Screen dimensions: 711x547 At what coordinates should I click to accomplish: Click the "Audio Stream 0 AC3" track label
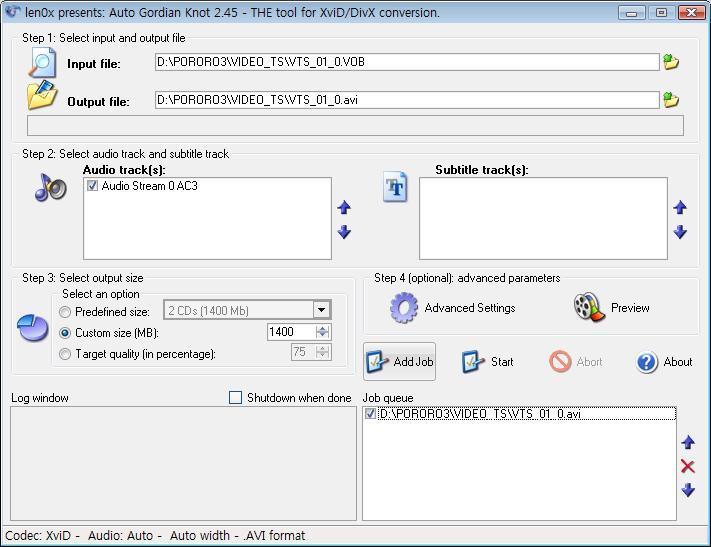click(x=150, y=186)
